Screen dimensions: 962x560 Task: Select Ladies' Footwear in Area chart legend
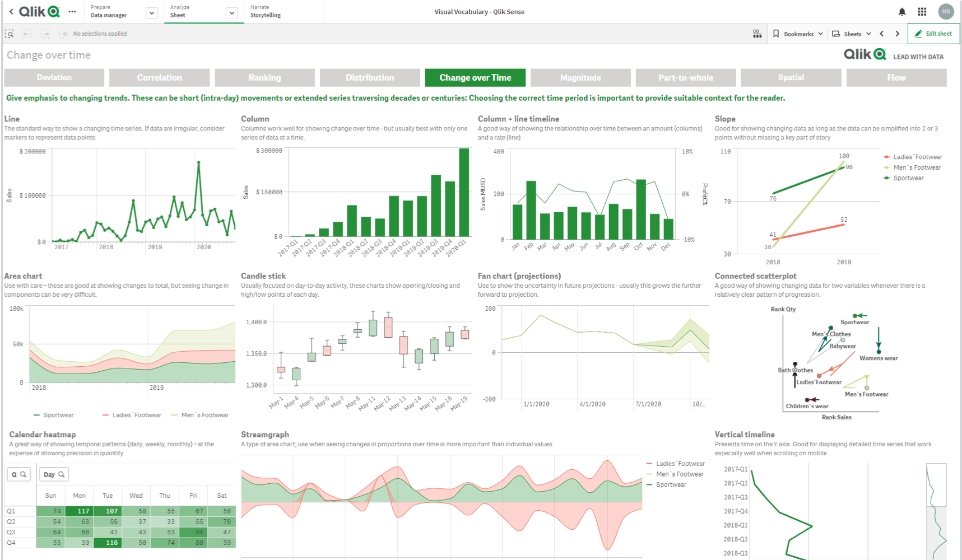point(132,415)
